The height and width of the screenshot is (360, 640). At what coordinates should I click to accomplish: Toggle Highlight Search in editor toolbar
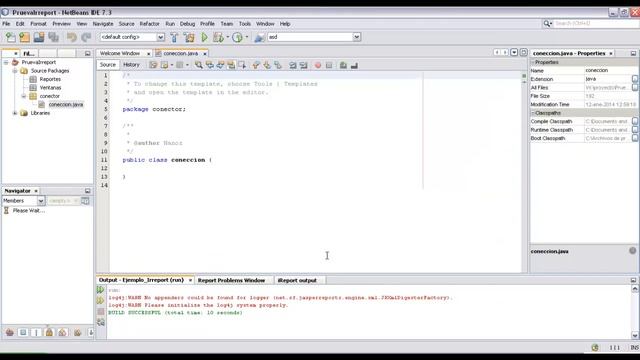pyautogui.click(x=231, y=65)
